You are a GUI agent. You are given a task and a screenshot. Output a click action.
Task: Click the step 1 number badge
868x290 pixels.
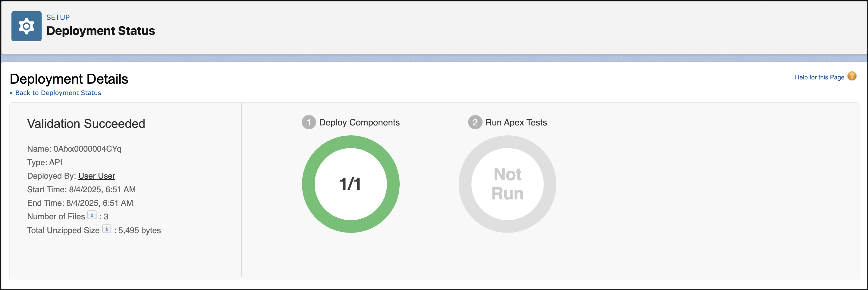click(308, 122)
